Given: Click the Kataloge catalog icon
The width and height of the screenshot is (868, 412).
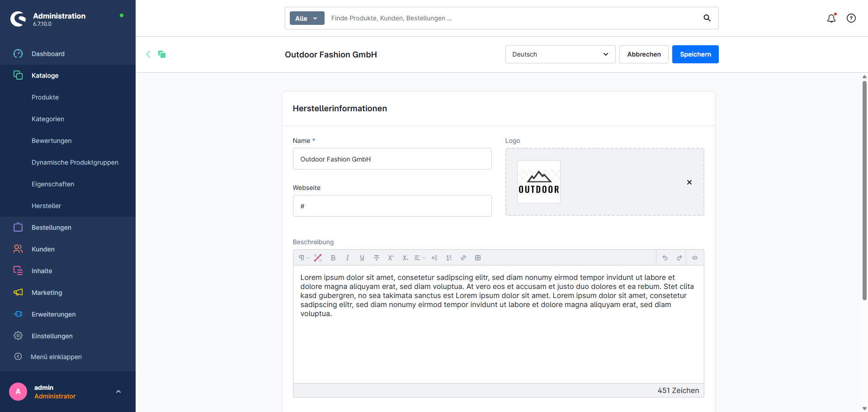Looking at the screenshot, I should pos(18,75).
